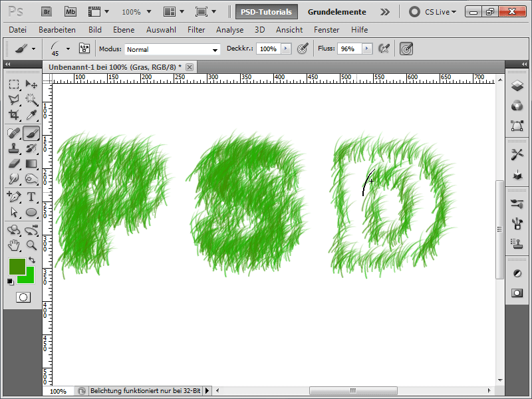Screen dimensions: 532x399
Task: Switch to PSD-Tutorials workspace
Action: click(267, 12)
